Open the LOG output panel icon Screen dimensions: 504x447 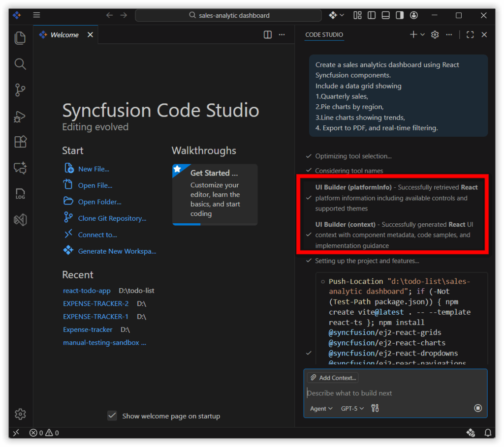click(20, 194)
